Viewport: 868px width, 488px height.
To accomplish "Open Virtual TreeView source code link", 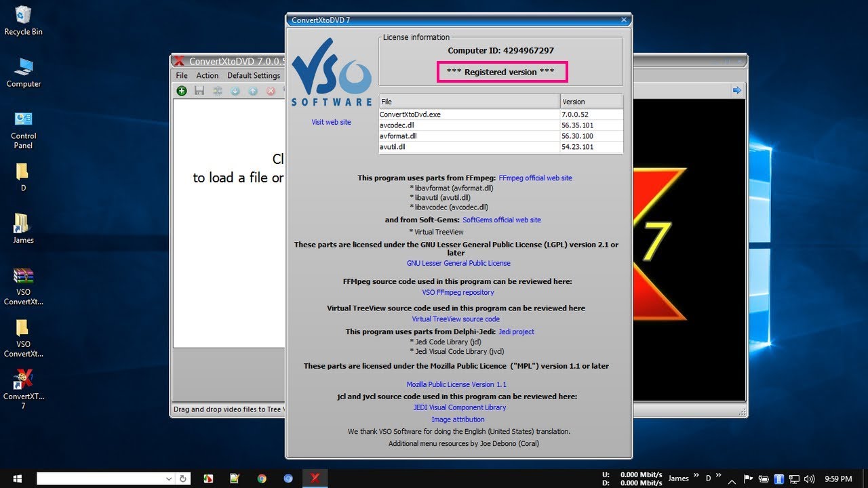I will 456,319.
